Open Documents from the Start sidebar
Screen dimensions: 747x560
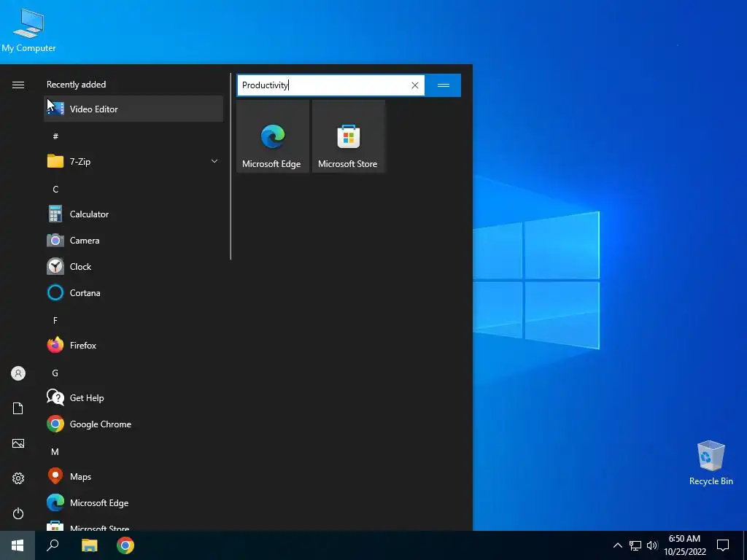(18, 408)
